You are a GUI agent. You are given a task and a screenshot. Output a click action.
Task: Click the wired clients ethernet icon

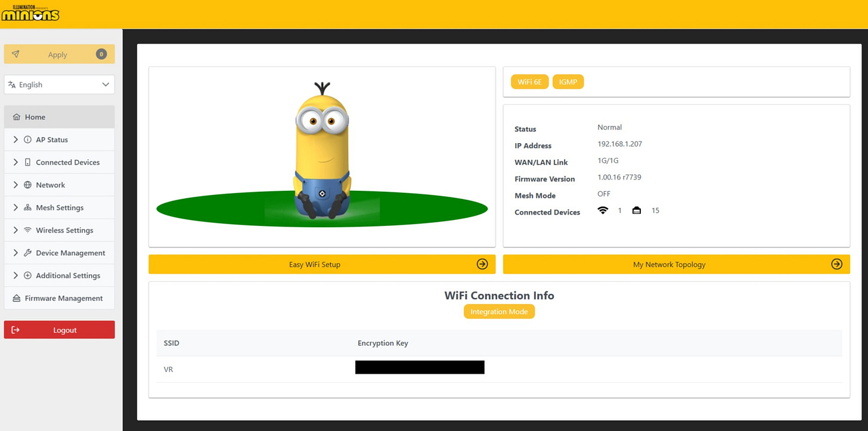click(x=637, y=210)
